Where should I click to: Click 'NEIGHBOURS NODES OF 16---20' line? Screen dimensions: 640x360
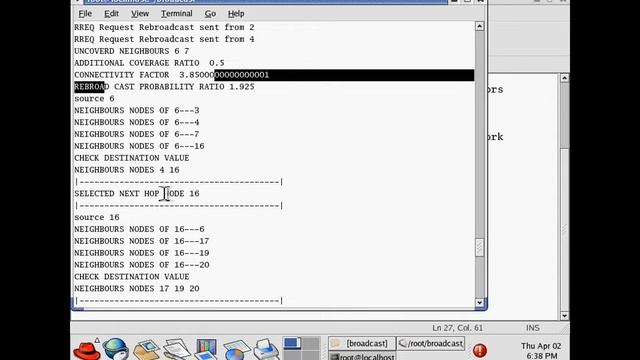142,265
